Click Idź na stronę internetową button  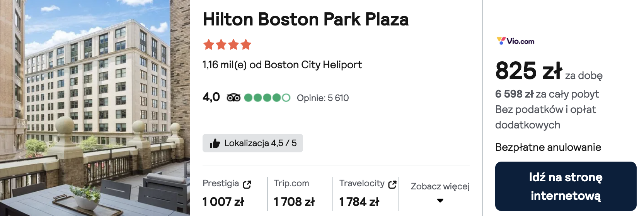[566, 186]
